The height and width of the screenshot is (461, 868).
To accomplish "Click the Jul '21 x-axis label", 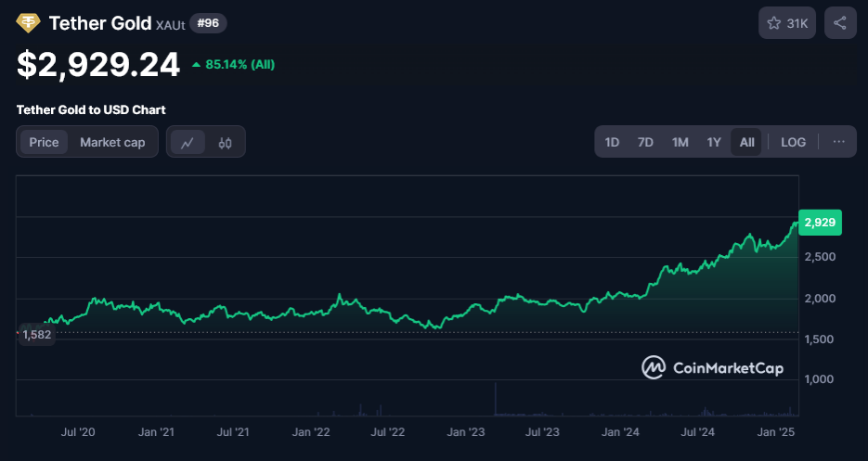I will click(233, 431).
